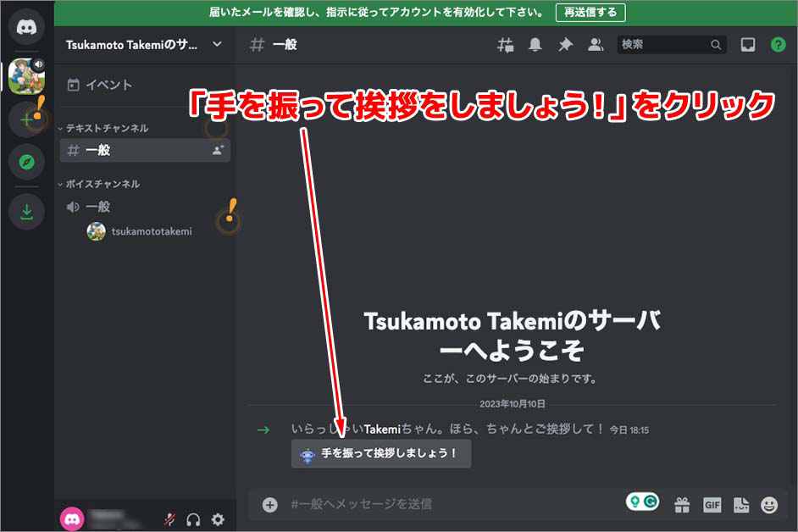The image size is (798, 532).
Task: Click the 再送信する button
Action: [x=590, y=13]
